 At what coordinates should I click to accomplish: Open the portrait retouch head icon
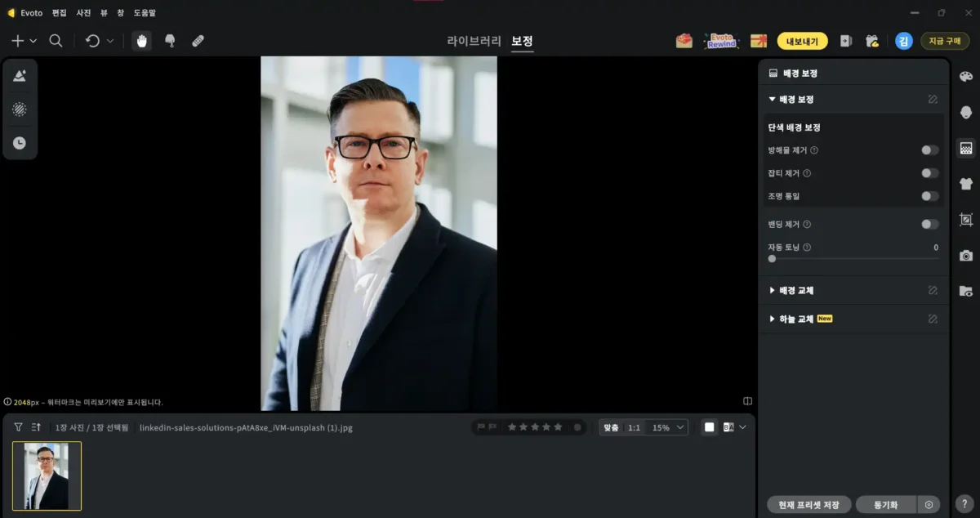click(x=966, y=112)
